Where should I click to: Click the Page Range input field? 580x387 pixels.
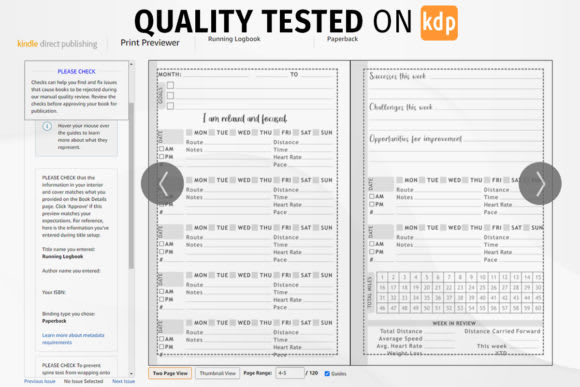pyautogui.click(x=290, y=373)
